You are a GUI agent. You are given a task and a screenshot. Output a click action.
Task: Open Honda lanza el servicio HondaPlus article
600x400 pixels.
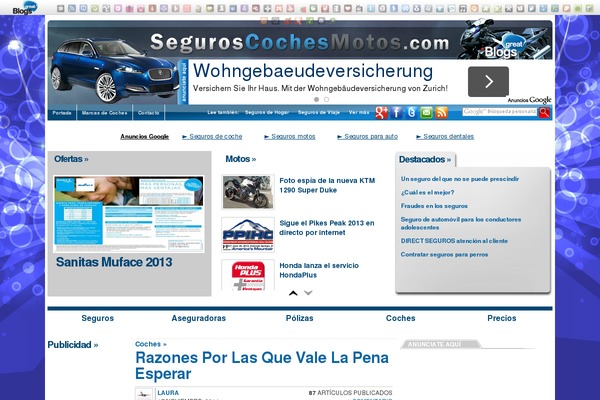pyautogui.click(x=319, y=270)
